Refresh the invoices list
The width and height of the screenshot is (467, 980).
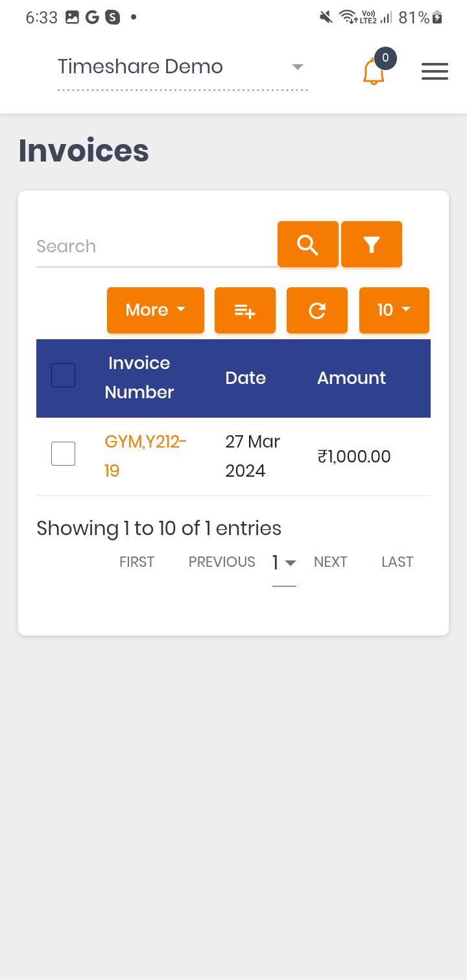[317, 311]
